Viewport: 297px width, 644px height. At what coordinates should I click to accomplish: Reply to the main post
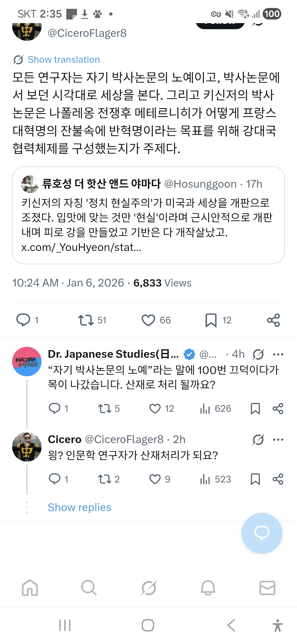[23, 320]
